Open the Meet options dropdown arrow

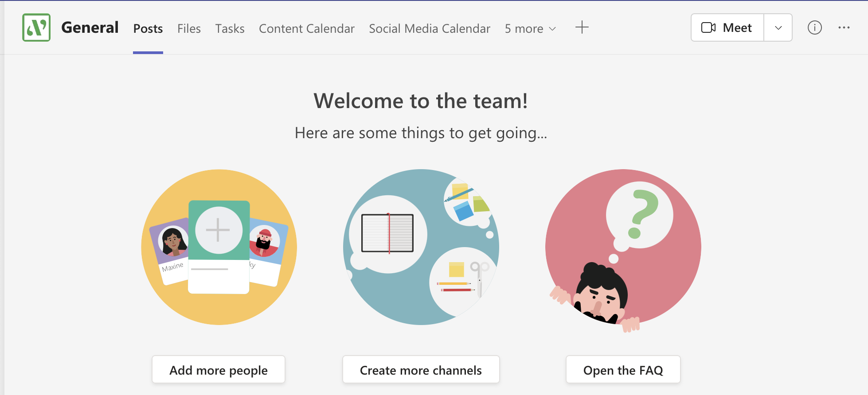pyautogui.click(x=778, y=27)
